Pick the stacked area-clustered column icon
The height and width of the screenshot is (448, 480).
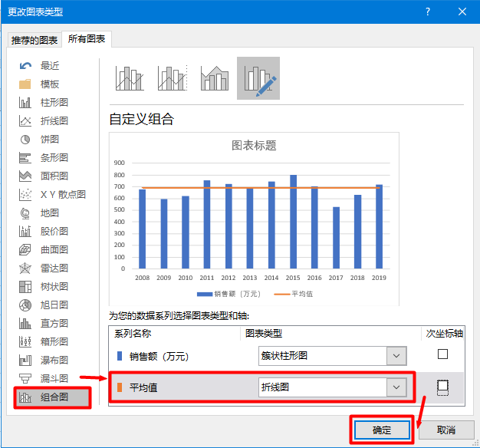tap(215, 78)
